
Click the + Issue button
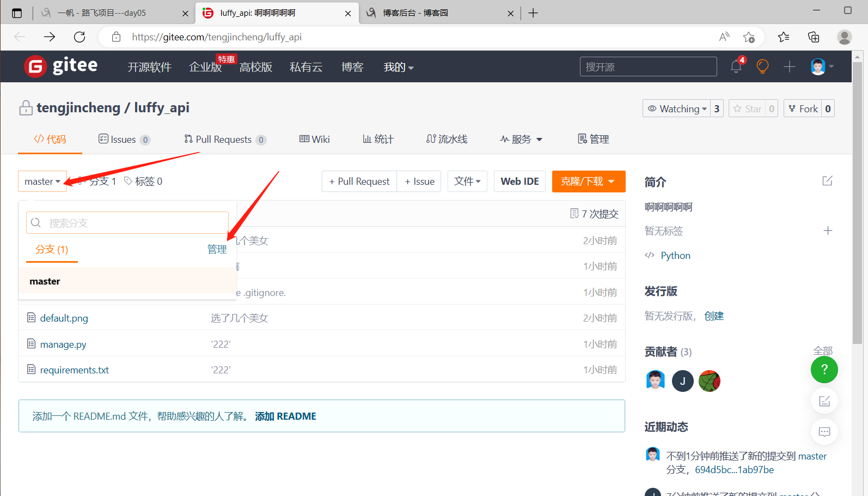tap(419, 182)
